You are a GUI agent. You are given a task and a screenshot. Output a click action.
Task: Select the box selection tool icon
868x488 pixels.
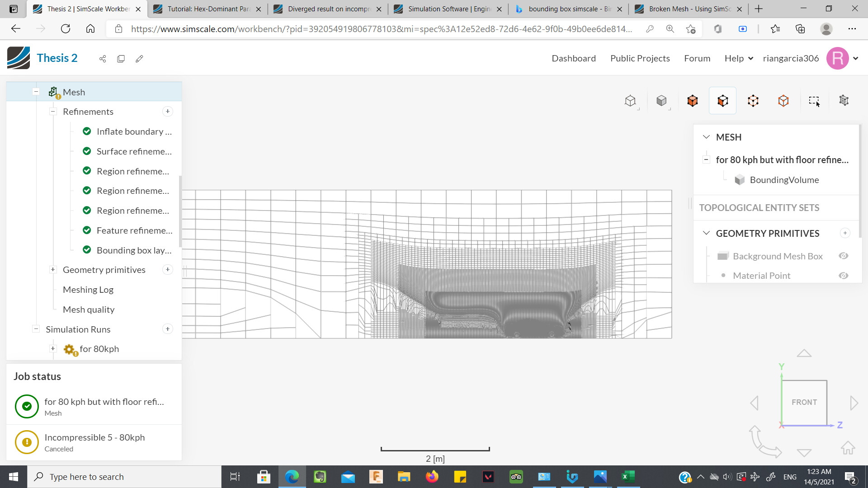coord(814,101)
